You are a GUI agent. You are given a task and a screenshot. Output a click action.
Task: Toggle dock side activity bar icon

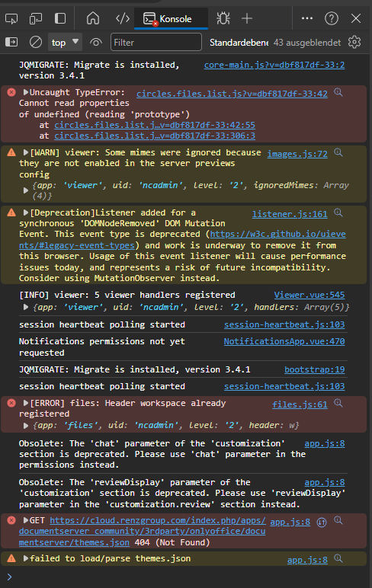pos(60,18)
